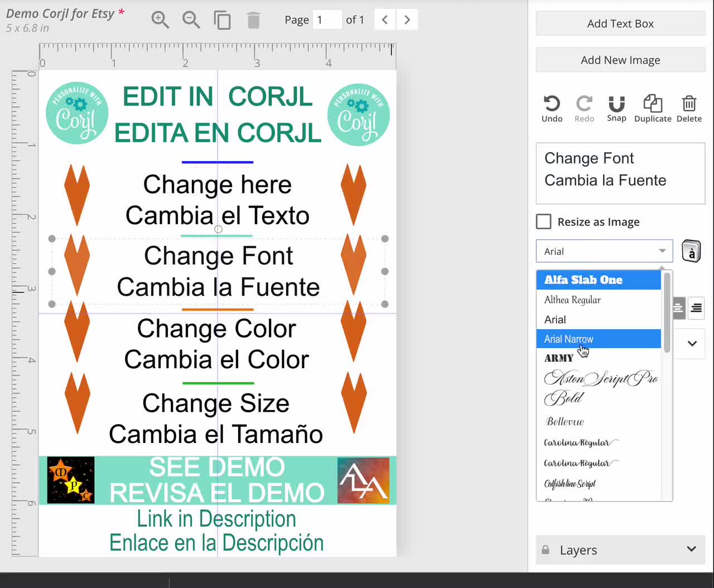Select the orange diamond left of Change Color
This screenshot has width=714, height=588.
coord(77,331)
